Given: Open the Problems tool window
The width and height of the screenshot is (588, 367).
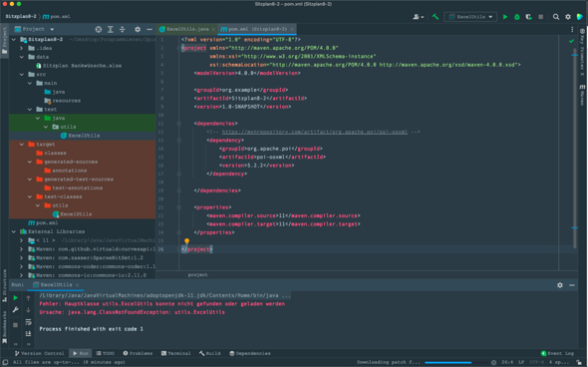Looking at the screenshot, I should 138,353.
